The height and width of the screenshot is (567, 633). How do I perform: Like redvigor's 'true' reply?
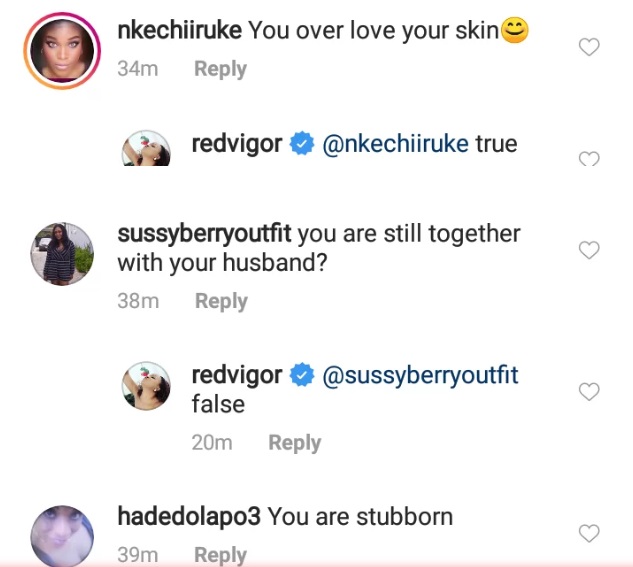coord(590,158)
